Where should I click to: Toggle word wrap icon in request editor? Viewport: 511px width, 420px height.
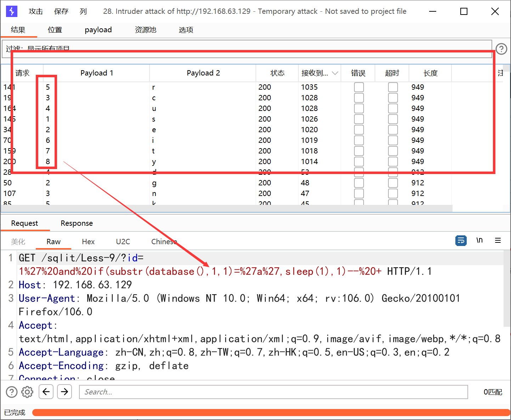(461, 240)
